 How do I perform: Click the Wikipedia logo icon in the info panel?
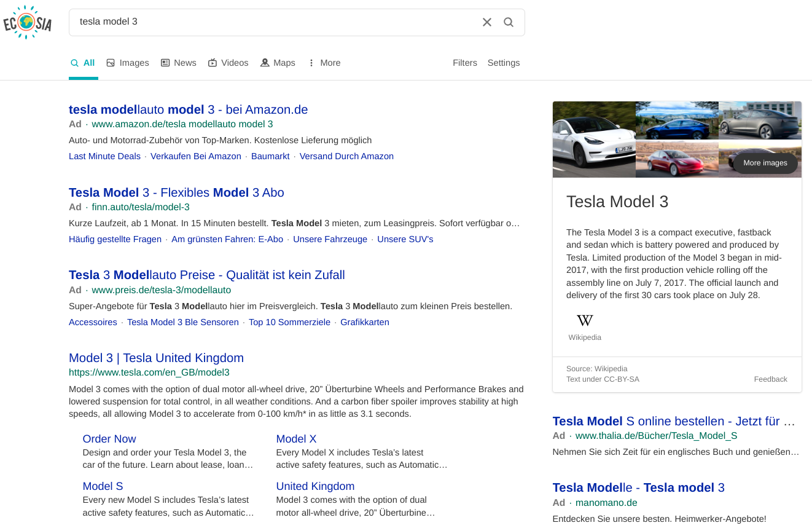[585, 320]
